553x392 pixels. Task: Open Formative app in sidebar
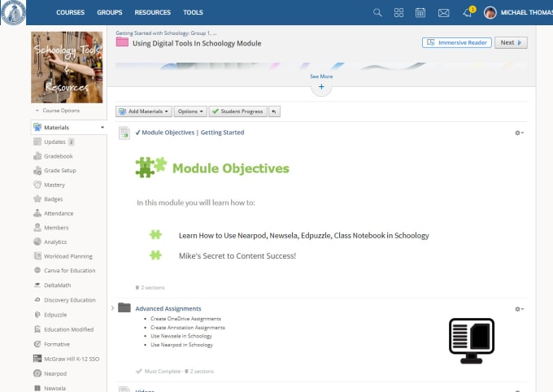coord(56,344)
